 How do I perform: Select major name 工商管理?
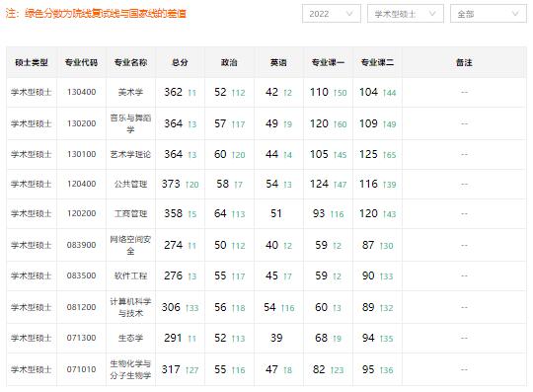[x=130, y=213]
